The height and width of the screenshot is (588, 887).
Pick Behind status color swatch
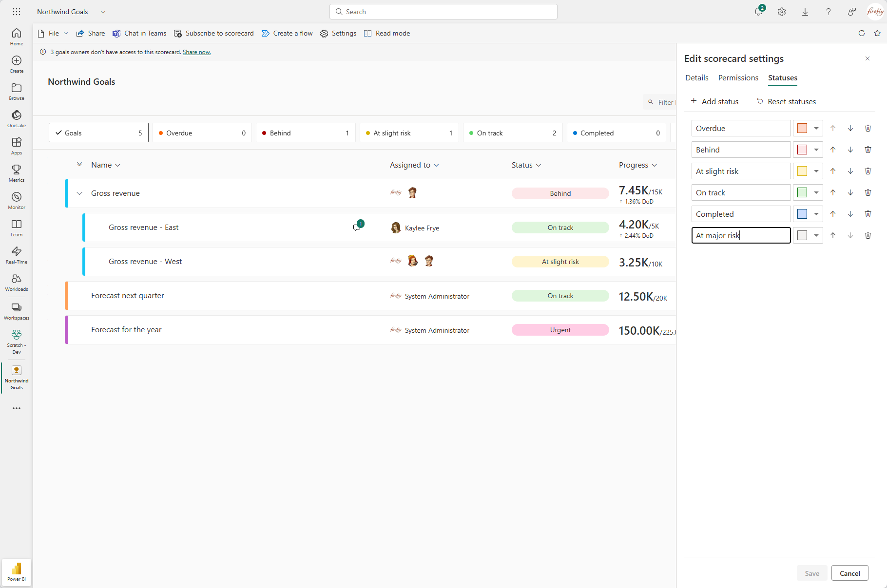point(802,150)
